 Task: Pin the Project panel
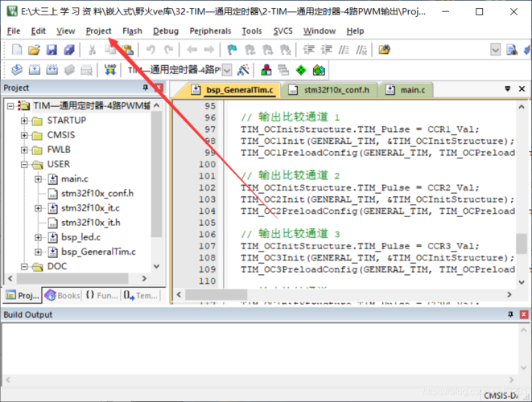click(146, 88)
